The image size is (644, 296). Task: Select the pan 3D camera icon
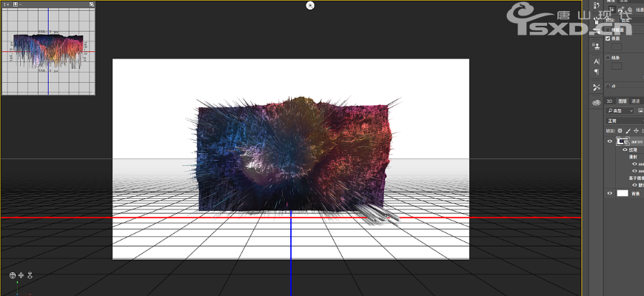(x=21, y=275)
